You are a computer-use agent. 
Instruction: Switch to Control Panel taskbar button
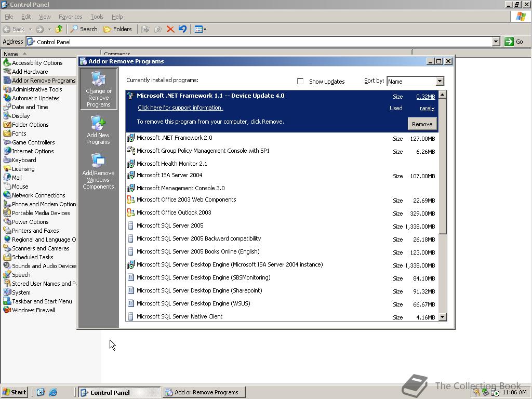tap(119, 392)
